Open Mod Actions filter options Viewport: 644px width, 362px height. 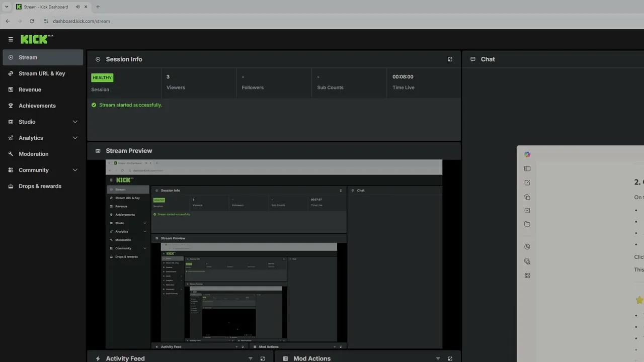click(x=438, y=358)
